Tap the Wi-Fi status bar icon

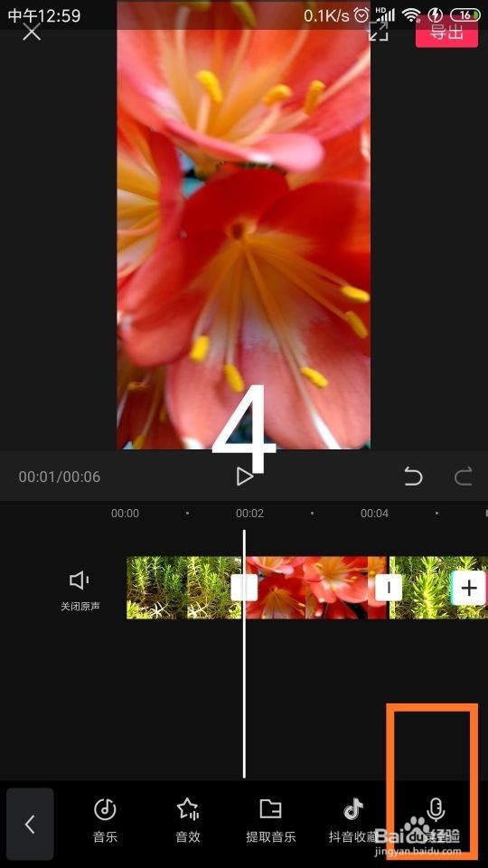[411, 15]
